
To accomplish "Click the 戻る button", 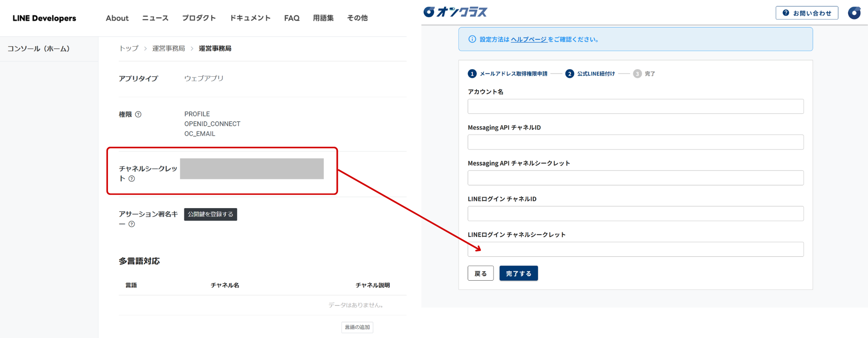I will click(x=480, y=273).
